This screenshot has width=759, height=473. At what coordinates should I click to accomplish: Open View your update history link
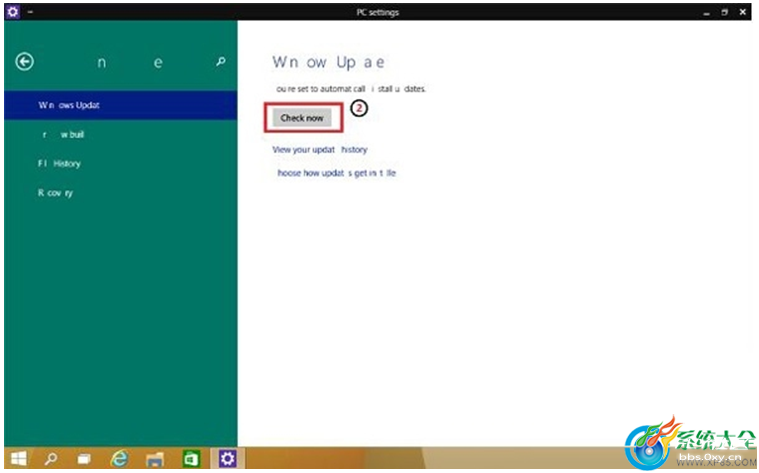click(x=320, y=150)
